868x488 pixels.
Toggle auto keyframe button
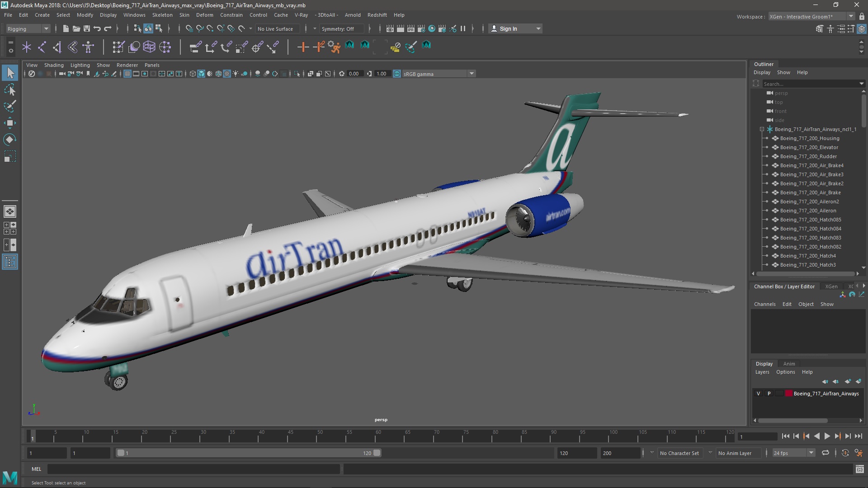coord(845,453)
